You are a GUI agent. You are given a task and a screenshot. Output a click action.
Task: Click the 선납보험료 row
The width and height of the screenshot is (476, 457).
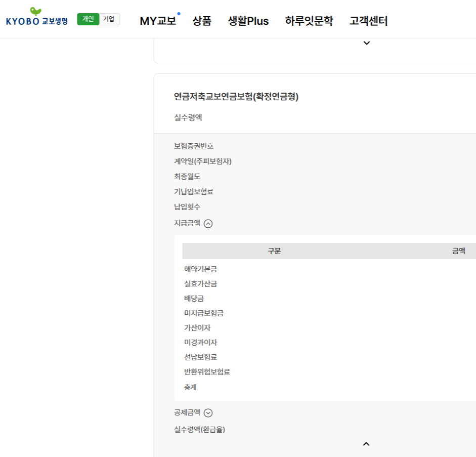tap(201, 357)
